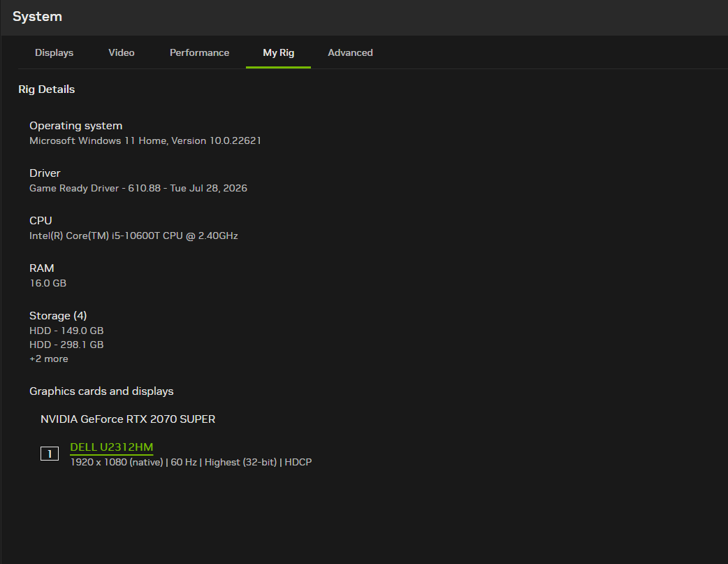728x564 pixels.
Task: Click the 1920 x 1080 resolution details
Action: click(191, 462)
